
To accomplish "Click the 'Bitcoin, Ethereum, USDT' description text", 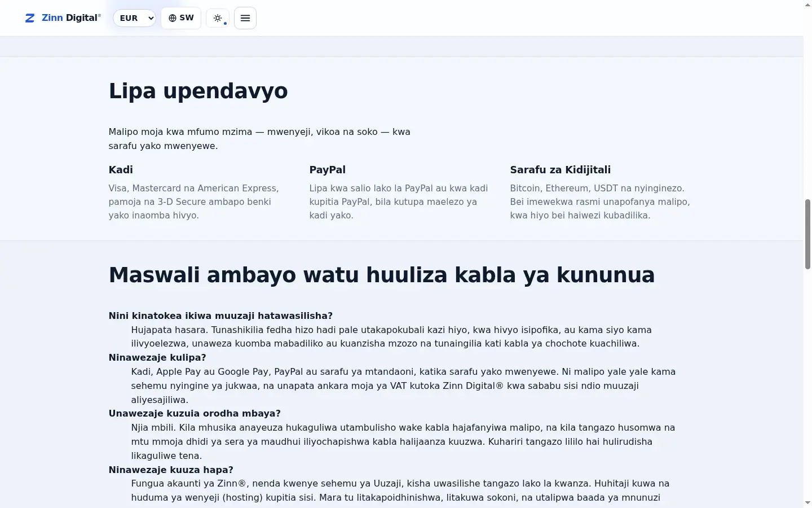I will [600, 202].
